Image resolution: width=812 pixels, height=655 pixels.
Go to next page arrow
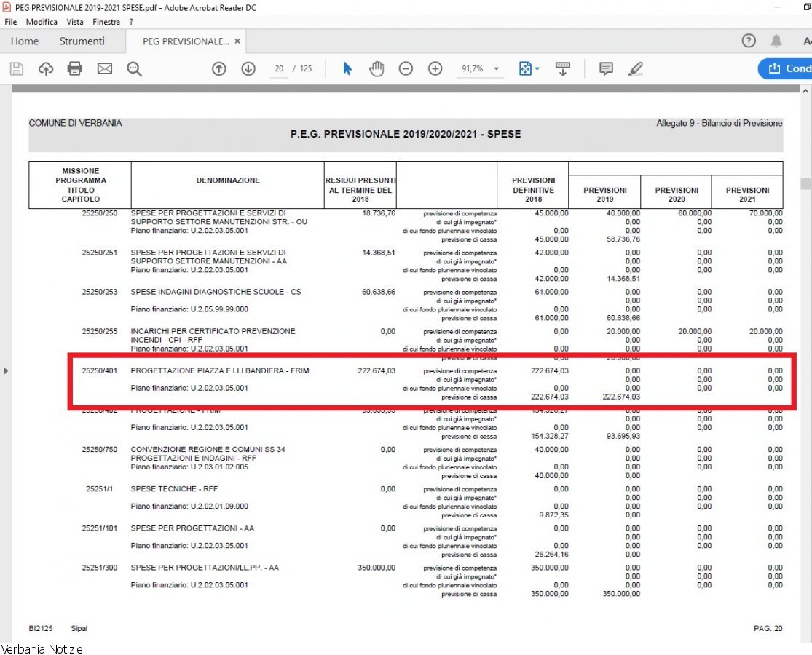click(248, 68)
